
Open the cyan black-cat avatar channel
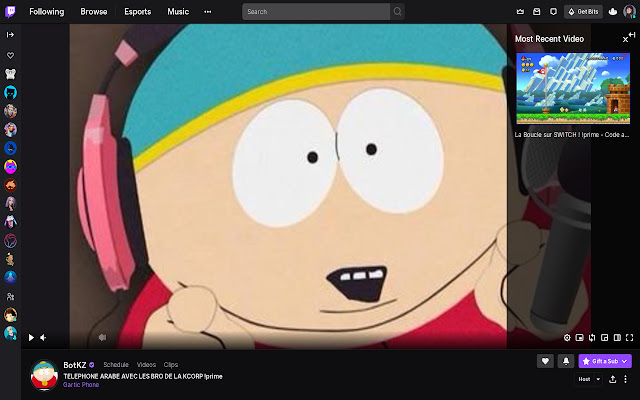10,93
